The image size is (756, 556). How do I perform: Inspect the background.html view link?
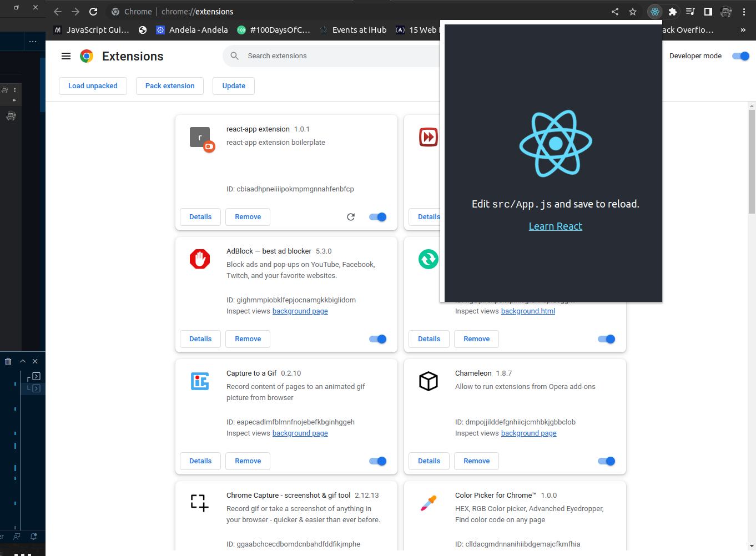coord(528,311)
